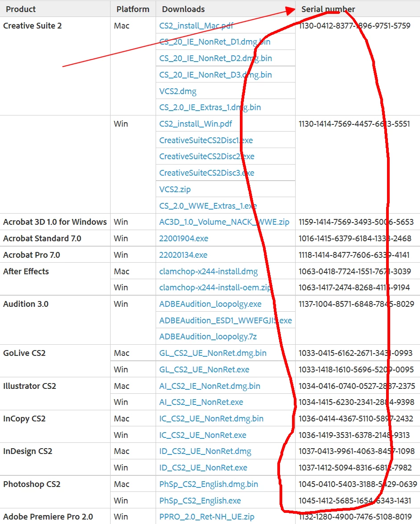
Task: Click serial number 1034-0416 for Illustrator Mac
Action: coord(357,386)
